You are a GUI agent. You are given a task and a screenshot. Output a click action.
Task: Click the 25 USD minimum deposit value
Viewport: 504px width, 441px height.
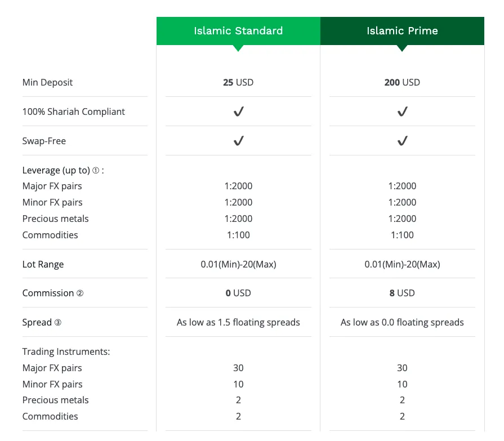point(239,82)
